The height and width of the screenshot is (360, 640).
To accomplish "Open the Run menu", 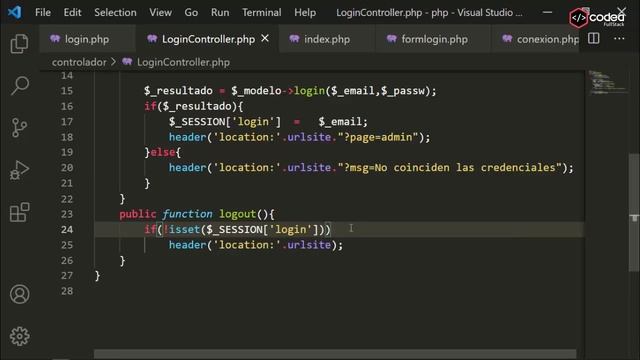I will coord(220,13).
